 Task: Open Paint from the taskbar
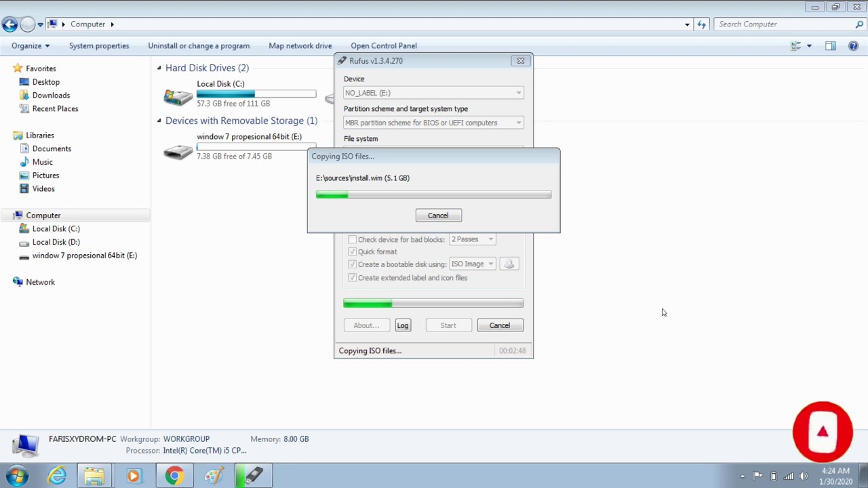pyautogui.click(x=214, y=476)
